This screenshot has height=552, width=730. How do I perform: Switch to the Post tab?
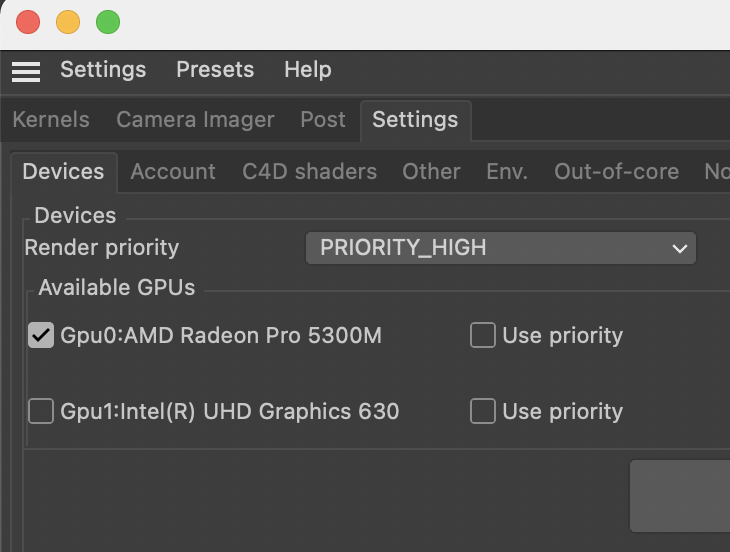[323, 120]
